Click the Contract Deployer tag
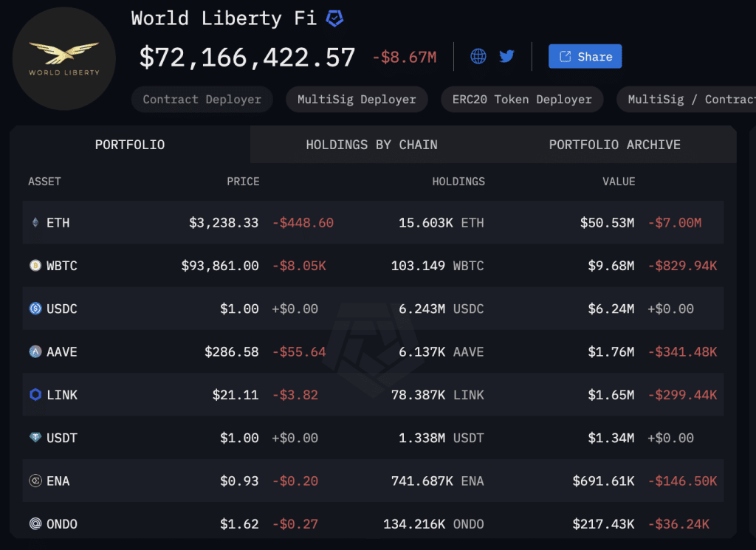Screen dimensions: 756x550 (202, 100)
